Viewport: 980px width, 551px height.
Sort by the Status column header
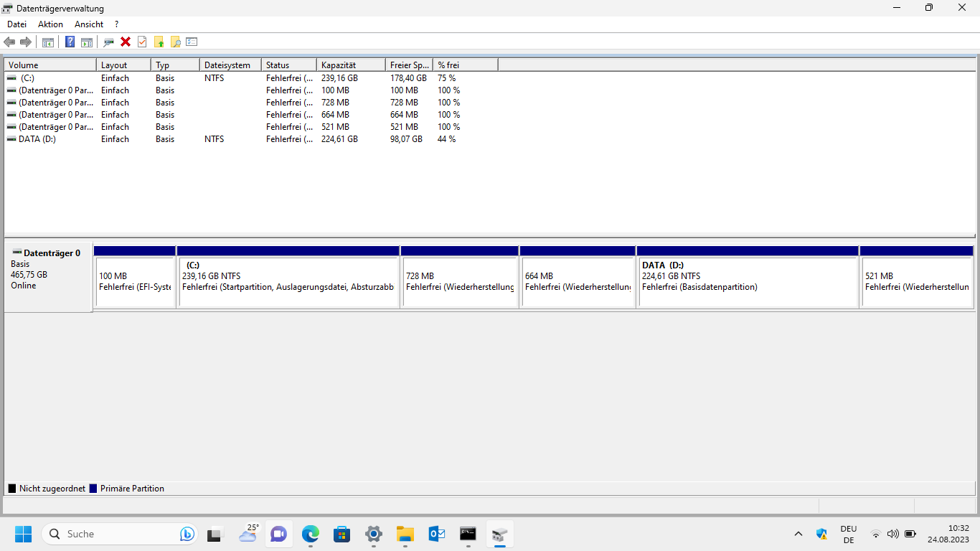pyautogui.click(x=289, y=65)
